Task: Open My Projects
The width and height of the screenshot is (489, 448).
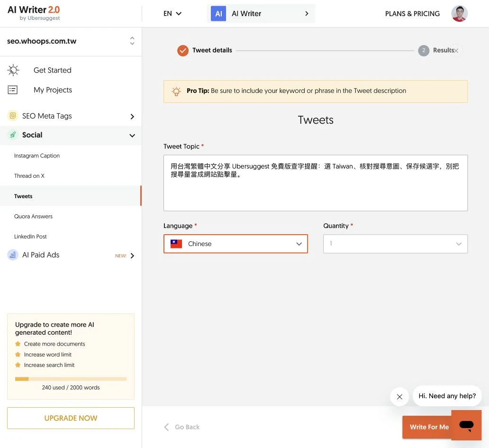Action: (x=53, y=90)
